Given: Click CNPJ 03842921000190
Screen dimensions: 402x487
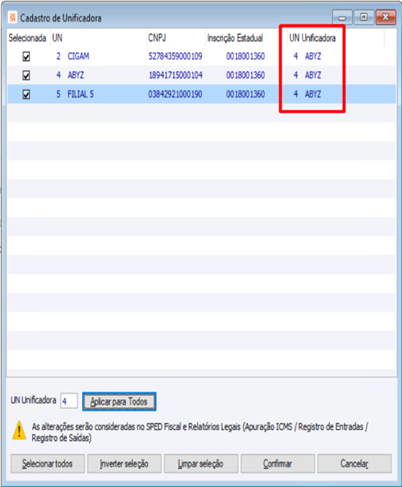Looking at the screenshot, I should 175,94.
